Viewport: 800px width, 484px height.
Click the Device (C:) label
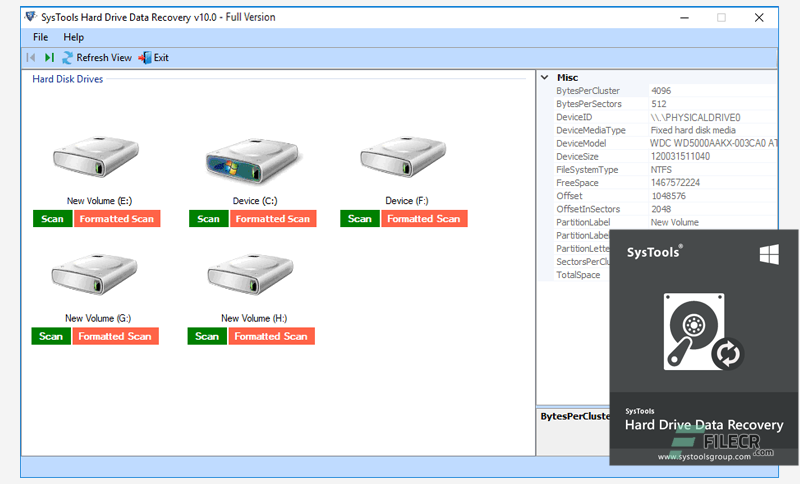coord(255,201)
